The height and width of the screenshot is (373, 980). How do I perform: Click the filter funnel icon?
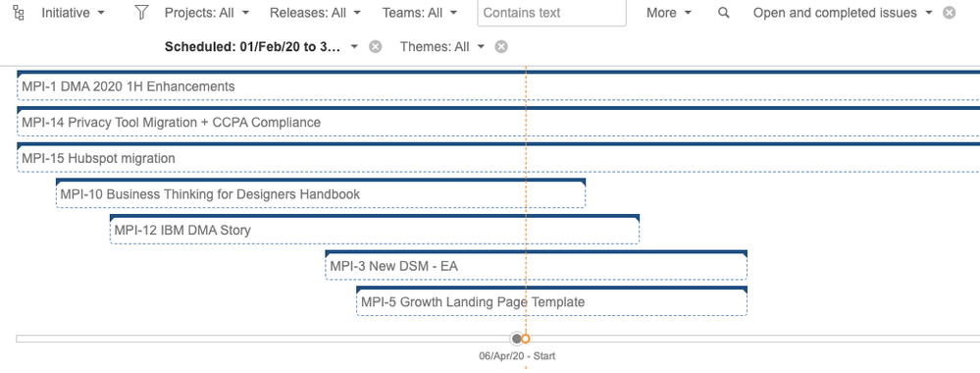coord(141,13)
